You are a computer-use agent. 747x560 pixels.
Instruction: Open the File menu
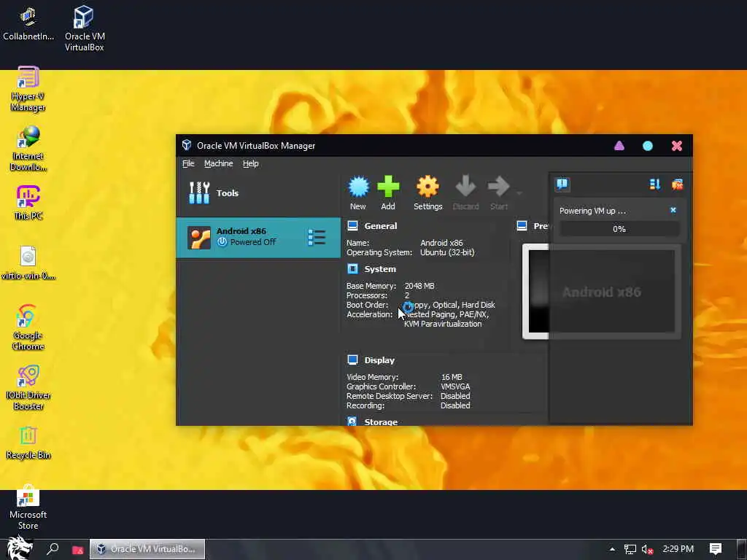pyautogui.click(x=188, y=163)
